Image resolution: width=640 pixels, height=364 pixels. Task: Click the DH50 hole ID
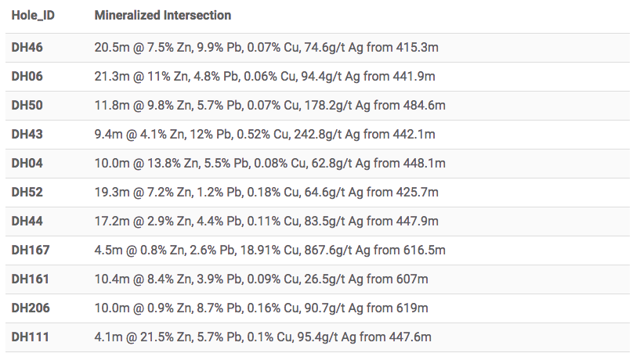(x=27, y=106)
